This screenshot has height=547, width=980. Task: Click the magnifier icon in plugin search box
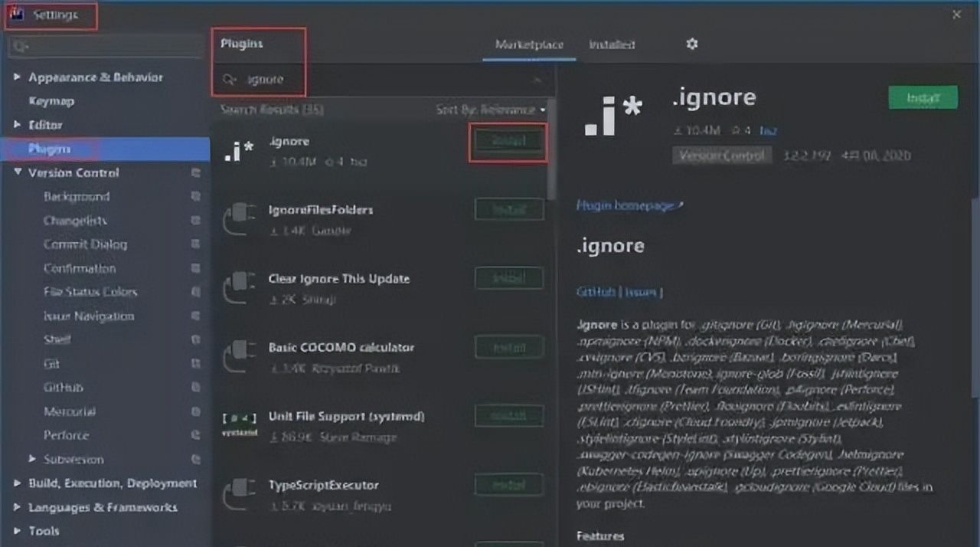230,80
